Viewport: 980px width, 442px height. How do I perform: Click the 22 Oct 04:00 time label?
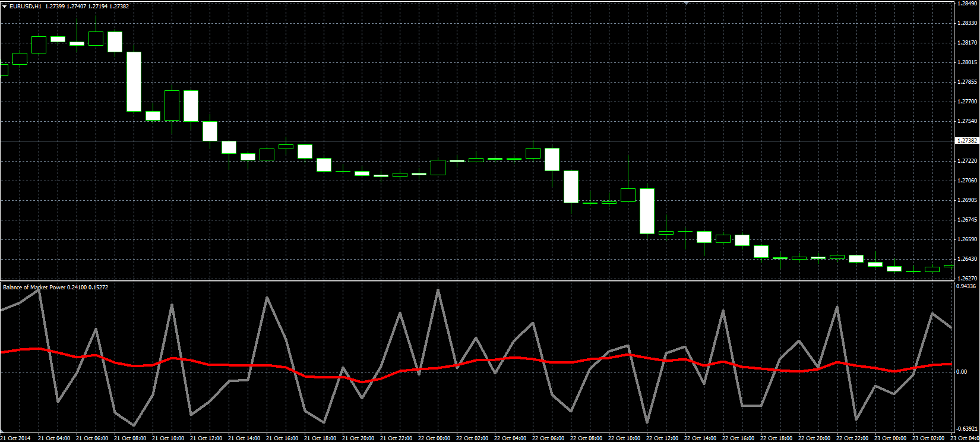510,438
